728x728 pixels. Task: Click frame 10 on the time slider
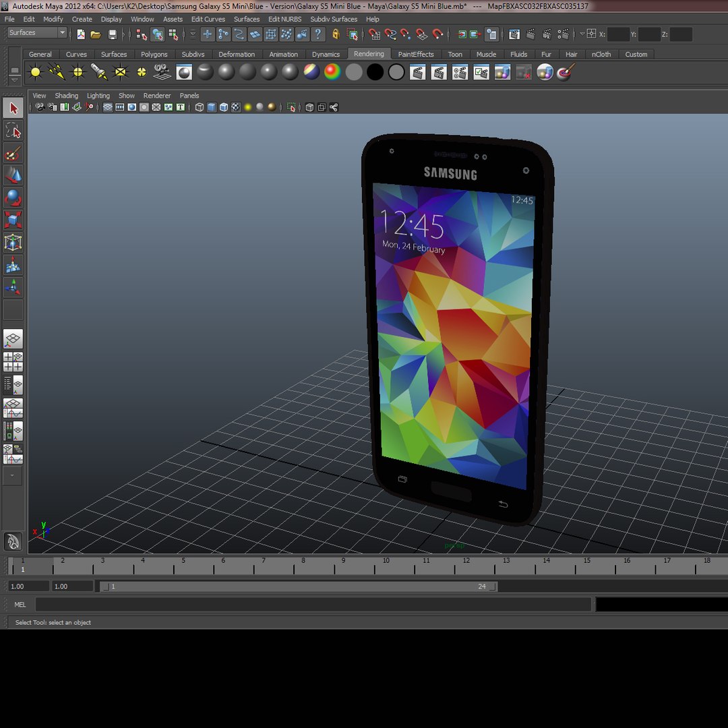384,566
